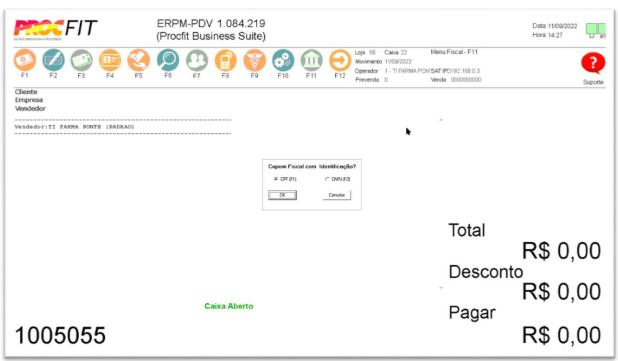Open the red Suporte help icon
Viewport: 618px width, 361px height.
click(593, 63)
